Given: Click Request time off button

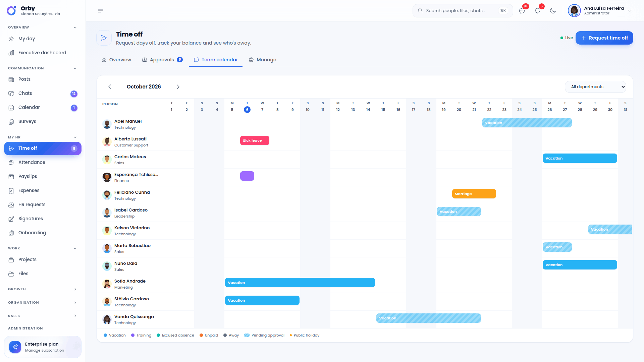Looking at the screenshot, I should click(604, 38).
